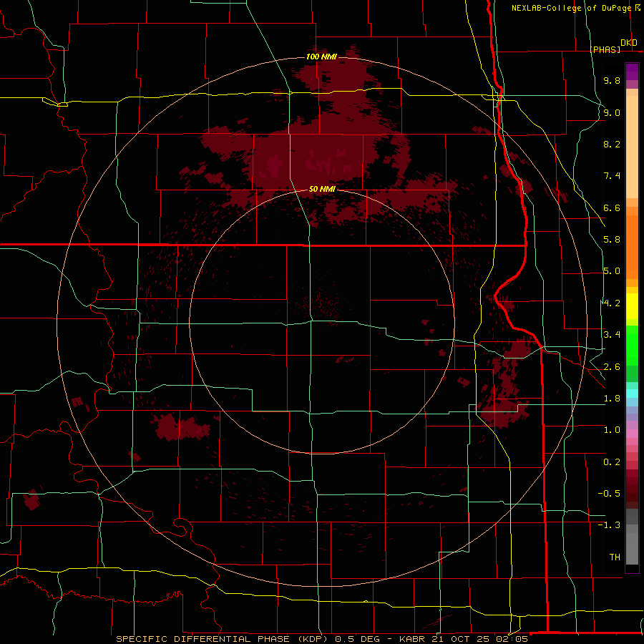644x644 pixels.
Task: Click the 8.2 legend value
Action: [612, 144]
